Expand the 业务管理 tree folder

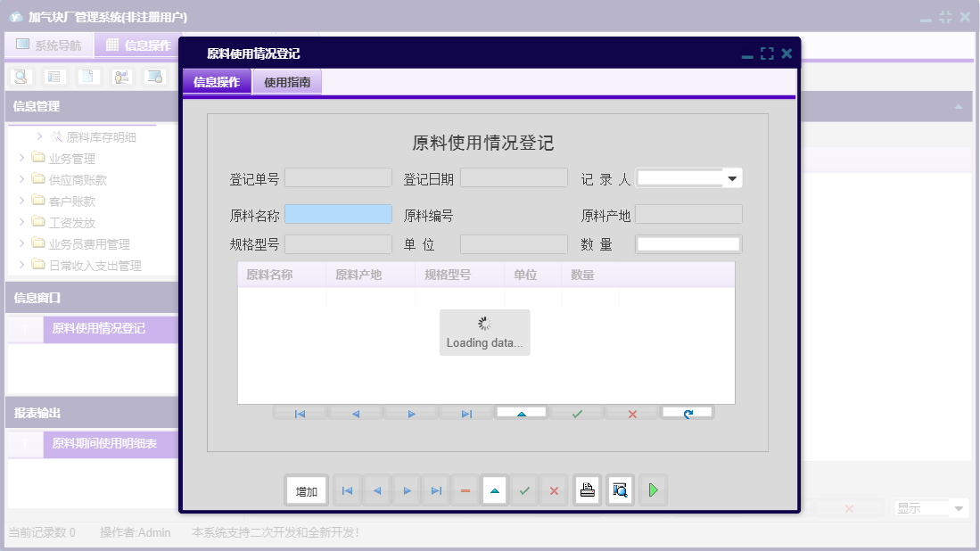point(21,158)
